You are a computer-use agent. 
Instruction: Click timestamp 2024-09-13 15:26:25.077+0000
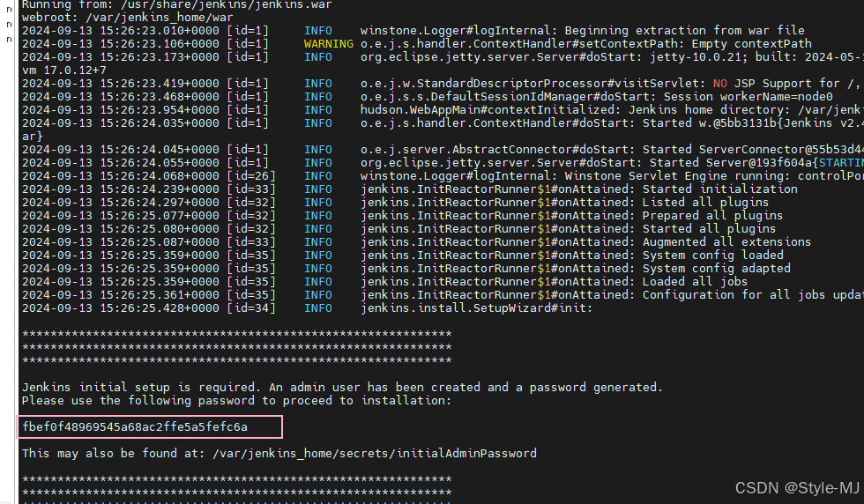120,216
